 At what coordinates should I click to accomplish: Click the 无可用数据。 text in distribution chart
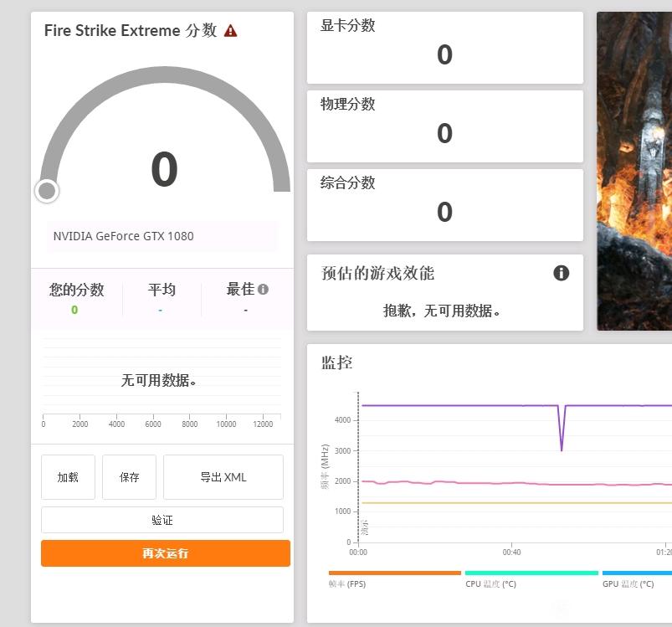pos(158,380)
